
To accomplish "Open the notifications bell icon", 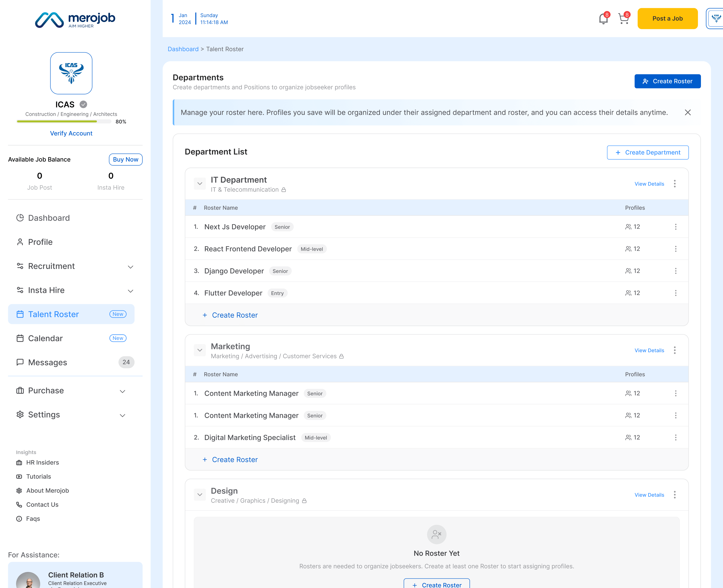I will click(x=603, y=19).
